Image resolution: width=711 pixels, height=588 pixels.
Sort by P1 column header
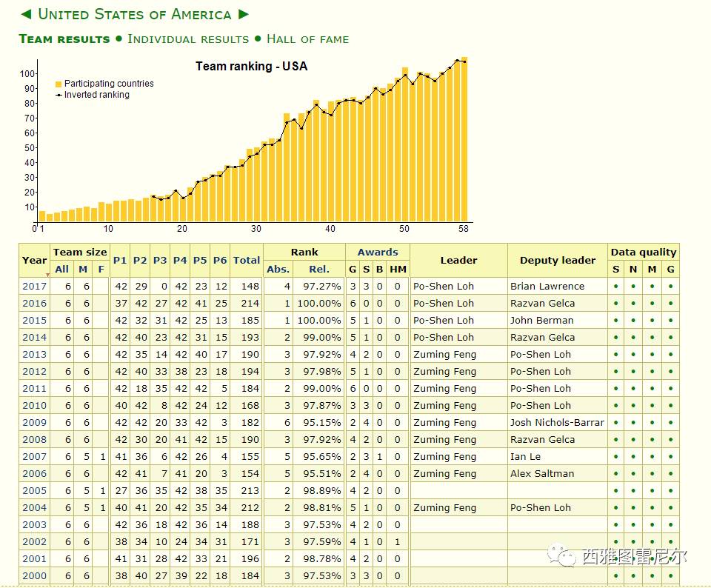click(x=120, y=260)
